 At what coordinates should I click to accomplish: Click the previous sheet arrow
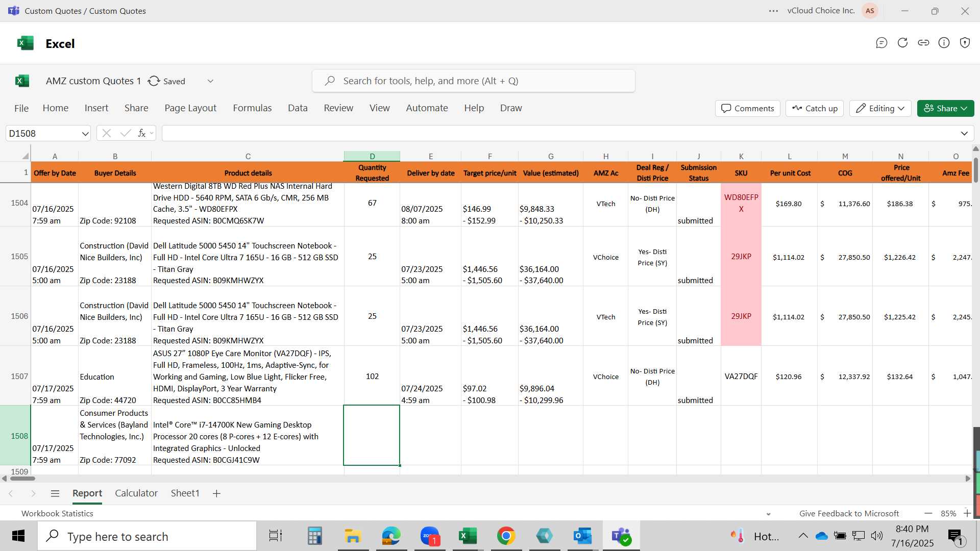pyautogui.click(x=11, y=493)
